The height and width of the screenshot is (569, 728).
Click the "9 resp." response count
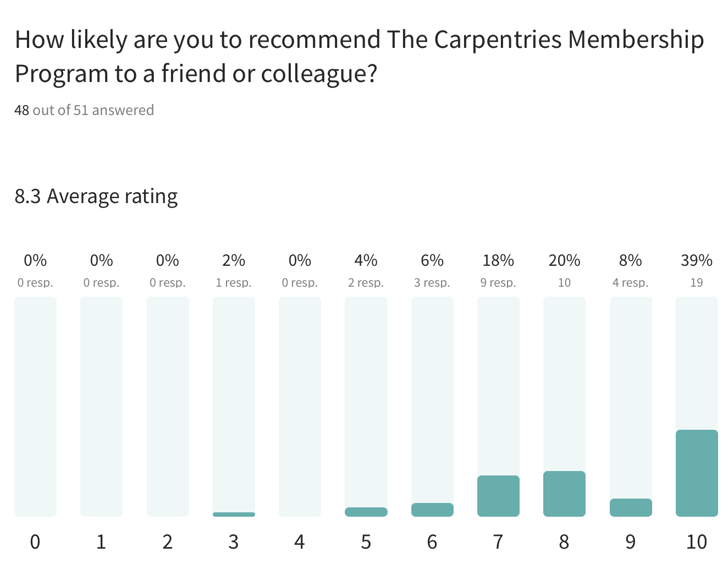498,283
